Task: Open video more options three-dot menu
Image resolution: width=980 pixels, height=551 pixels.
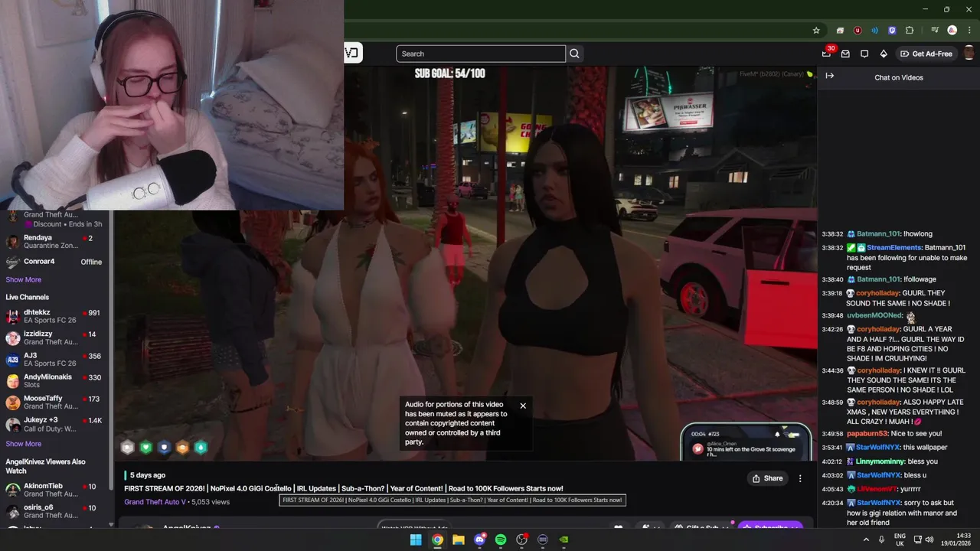Action: [800, 478]
